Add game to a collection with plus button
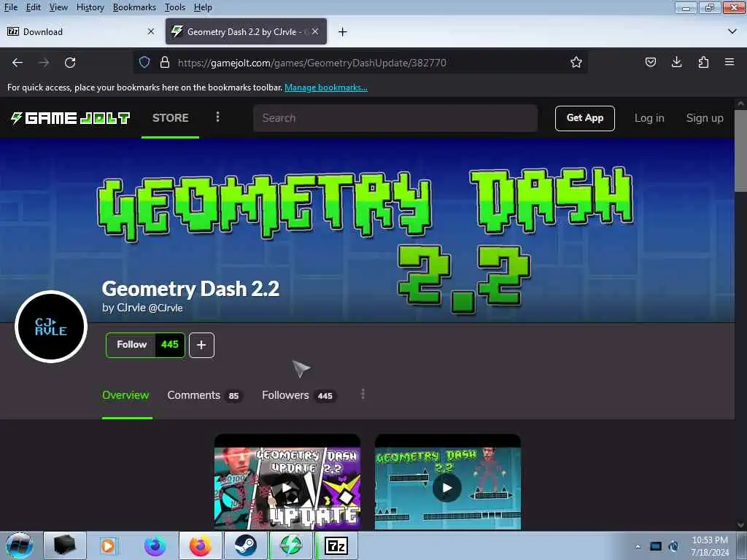This screenshot has height=560, width=747. (x=201, y=345)
